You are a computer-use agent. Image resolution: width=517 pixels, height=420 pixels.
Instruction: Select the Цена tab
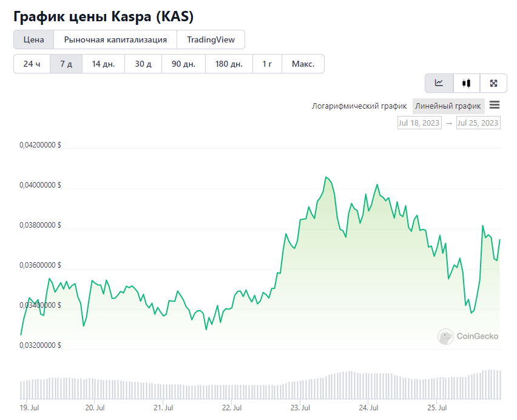coord(33,39)
